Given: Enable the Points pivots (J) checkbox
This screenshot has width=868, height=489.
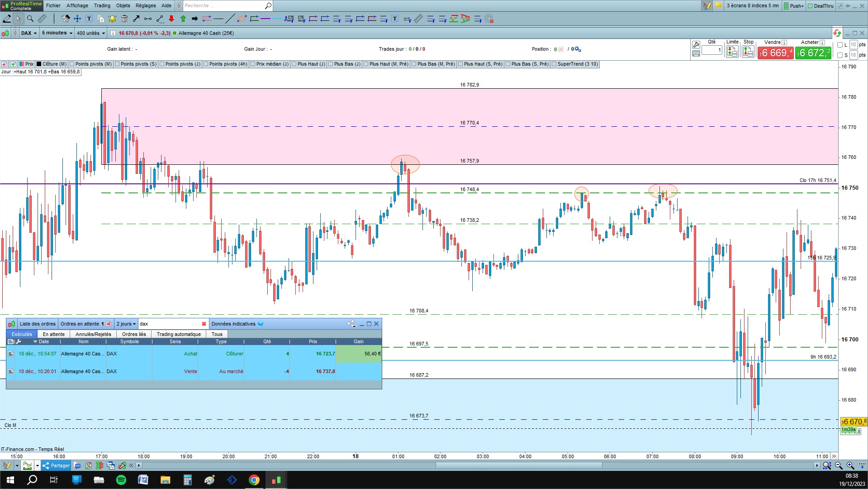Looking at the screenshot, I should click(x=162, y=64).
